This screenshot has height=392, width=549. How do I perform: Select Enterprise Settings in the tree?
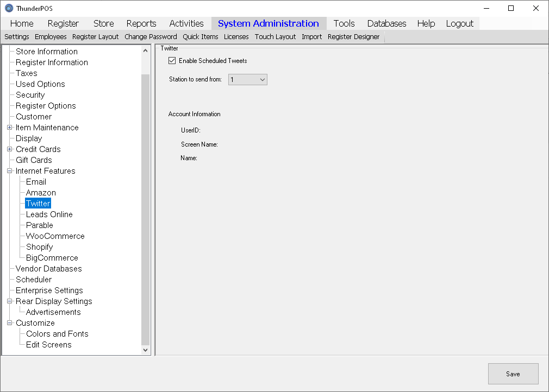point(49,290)
